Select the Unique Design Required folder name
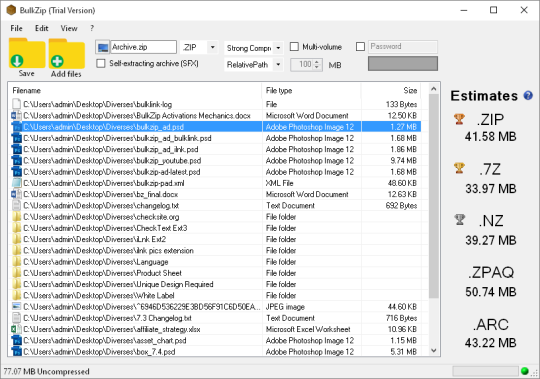Screen dimensions: 540x379 [x=118, y=284]
